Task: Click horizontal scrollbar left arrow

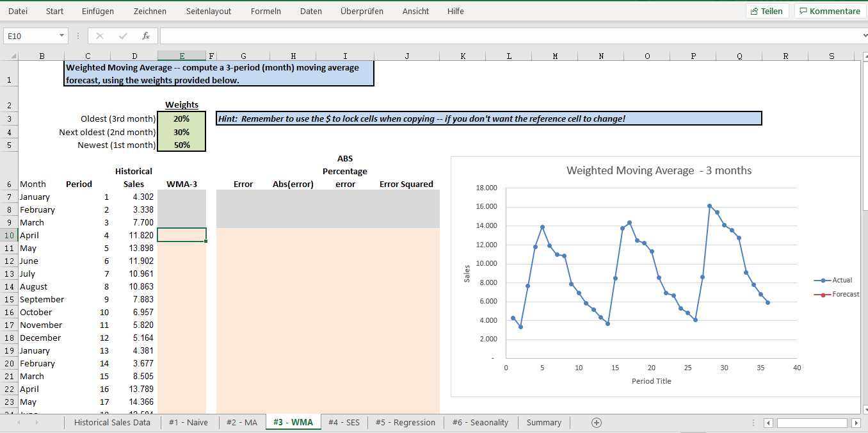Action: 769,423
